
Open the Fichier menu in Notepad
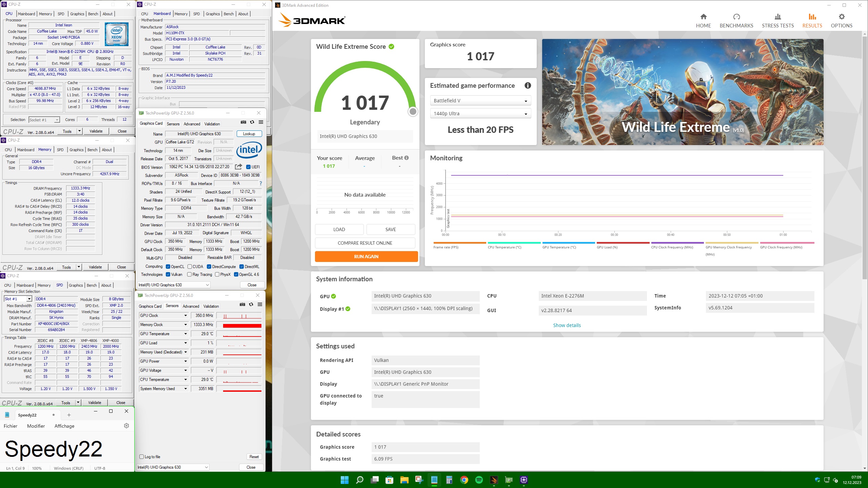coord(11,426)
